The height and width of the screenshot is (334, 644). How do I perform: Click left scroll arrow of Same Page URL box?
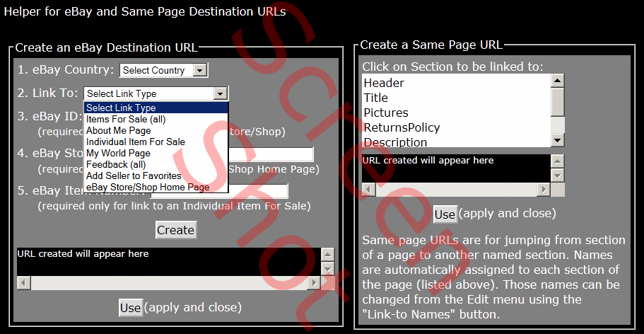click(368, 190)
